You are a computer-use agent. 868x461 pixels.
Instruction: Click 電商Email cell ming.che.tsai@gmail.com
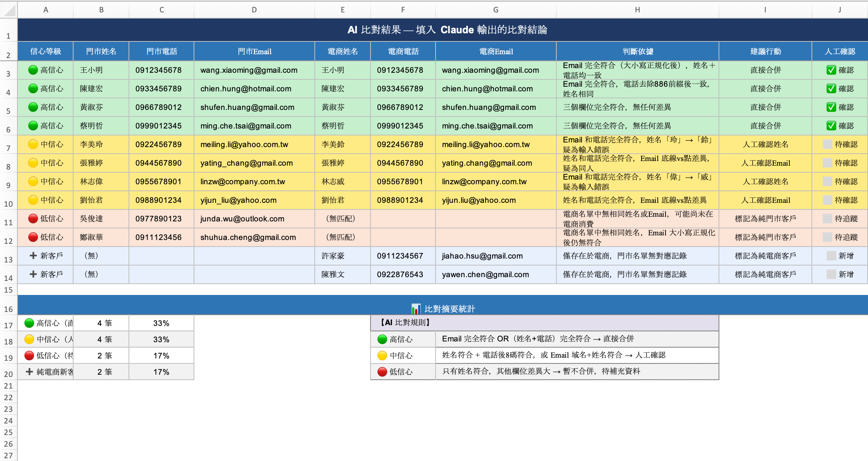pos(496,126)
